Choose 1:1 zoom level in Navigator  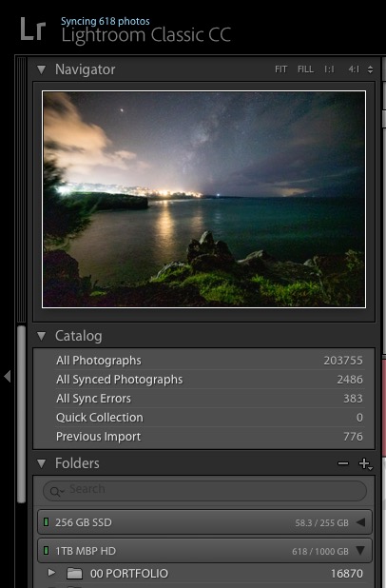329,69
